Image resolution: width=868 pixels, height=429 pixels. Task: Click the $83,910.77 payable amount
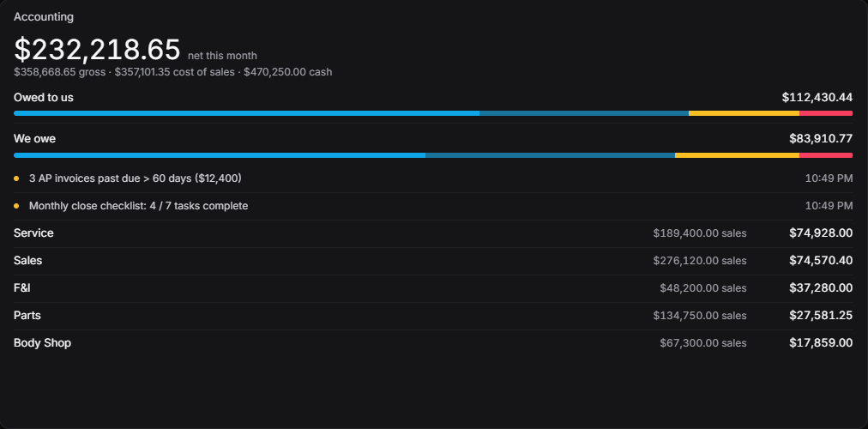(x=821, y=138)
